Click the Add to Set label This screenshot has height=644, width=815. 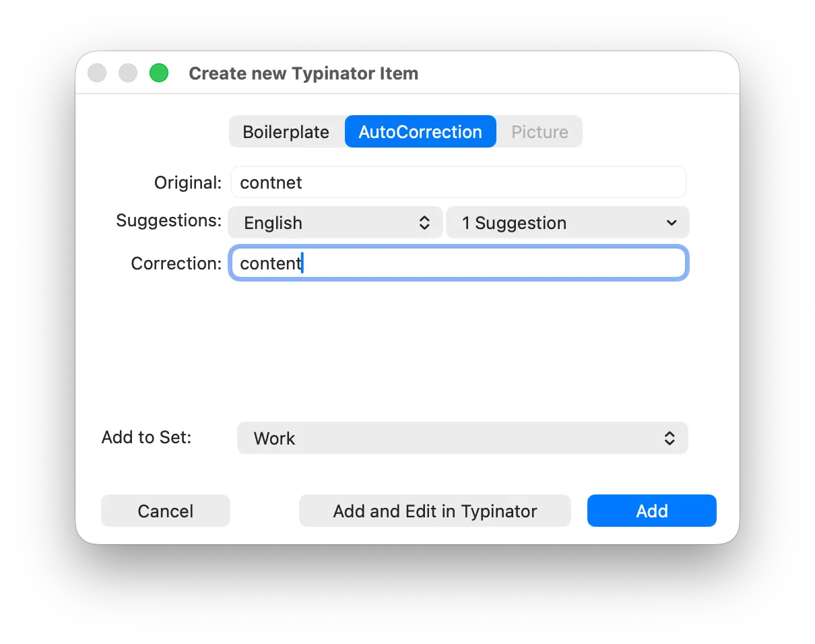(146, 437)
